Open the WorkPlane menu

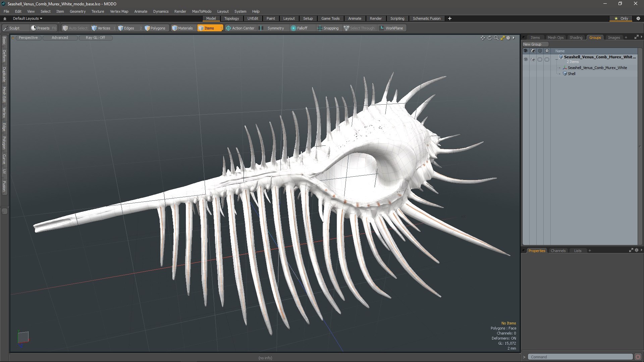[x=391, y=28]
